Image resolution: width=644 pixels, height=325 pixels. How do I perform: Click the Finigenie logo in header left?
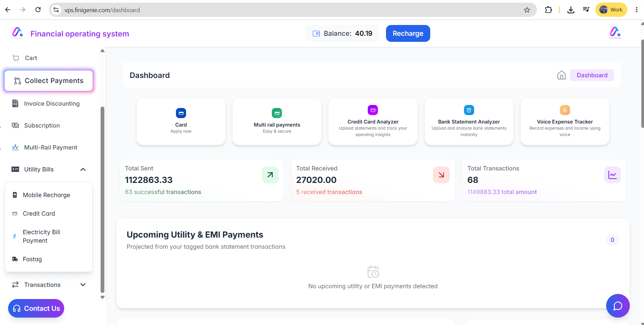tap(17, 33)
